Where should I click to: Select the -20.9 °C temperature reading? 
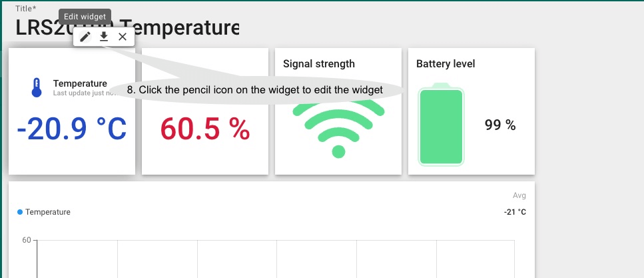click(71, 129)
